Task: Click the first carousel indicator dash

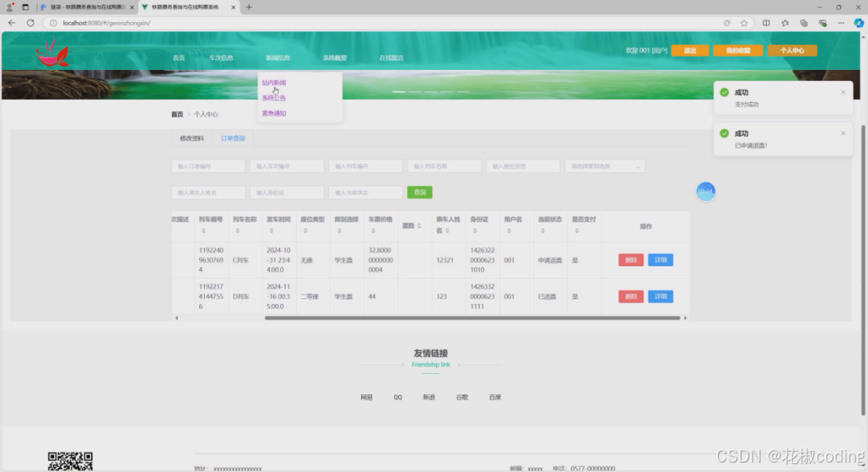Action: coord(399,92)
